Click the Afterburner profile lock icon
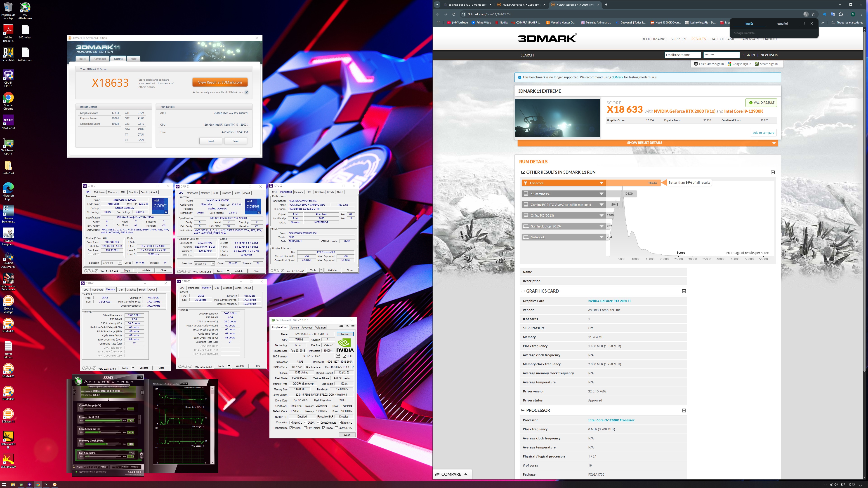 74,467
